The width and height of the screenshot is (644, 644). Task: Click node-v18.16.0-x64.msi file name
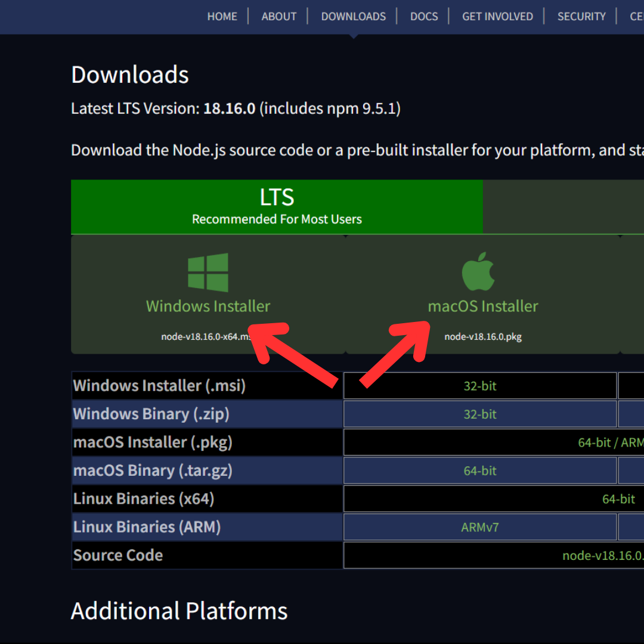(x=206, y=337)
